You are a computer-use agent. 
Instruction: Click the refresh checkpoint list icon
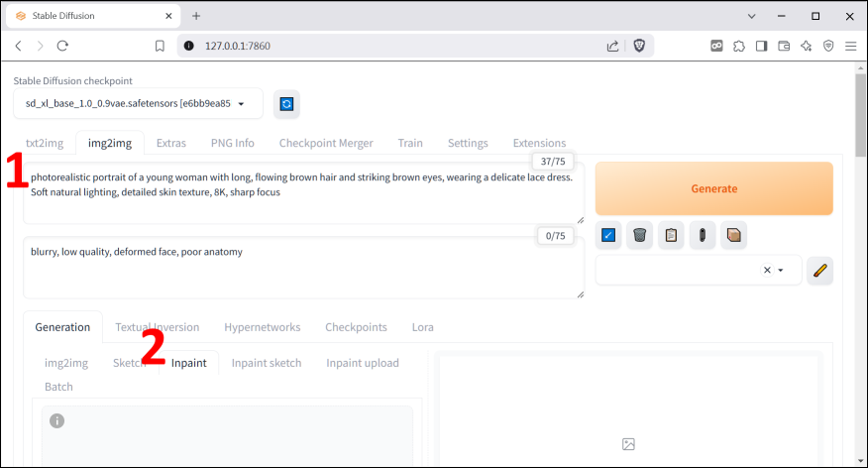coord(286,103)
